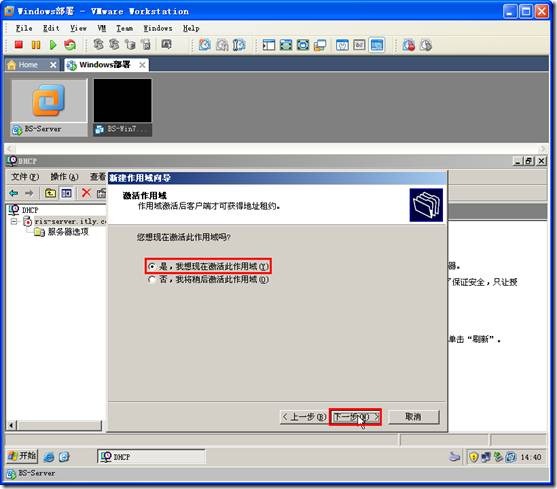
Task: Switch to full screen mode icon
Action: [x=286, y=45]
